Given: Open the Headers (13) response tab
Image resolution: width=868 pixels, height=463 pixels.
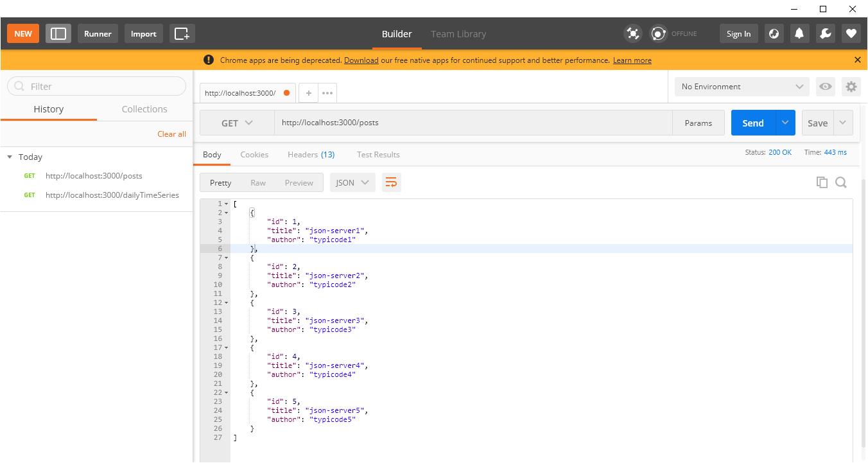Looking at the screenshot, I should click(311, 155).
